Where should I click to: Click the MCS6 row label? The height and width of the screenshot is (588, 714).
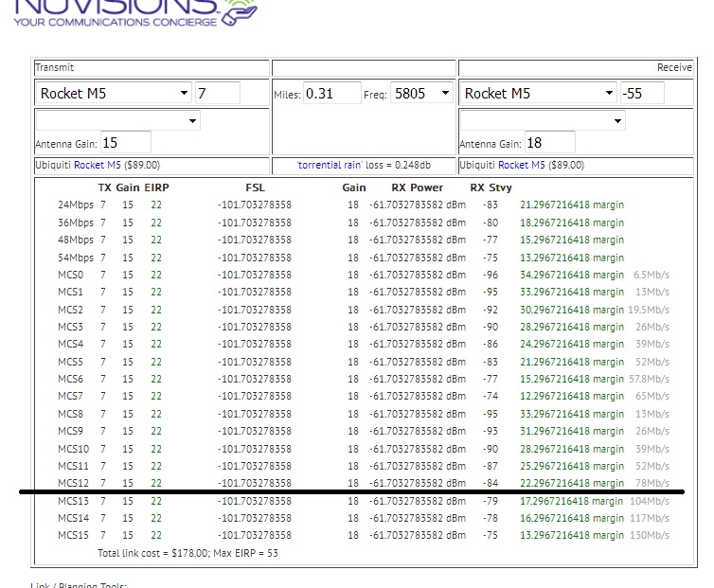coord(71,379)
